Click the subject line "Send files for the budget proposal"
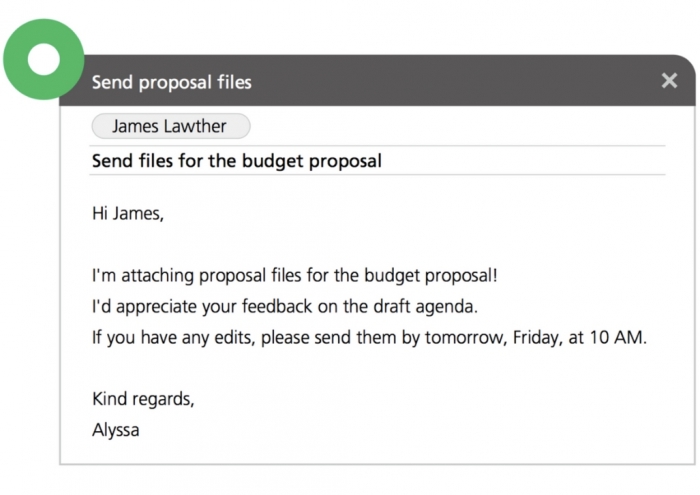The height and width of the screenshot is (495, 700). point(237,160)
